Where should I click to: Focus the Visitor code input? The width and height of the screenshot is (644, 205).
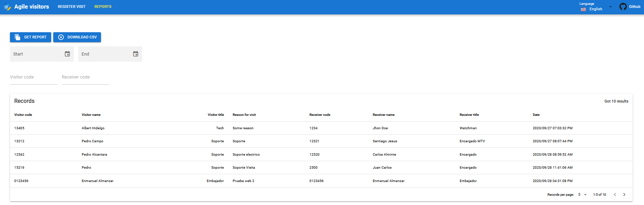point(34,77)
